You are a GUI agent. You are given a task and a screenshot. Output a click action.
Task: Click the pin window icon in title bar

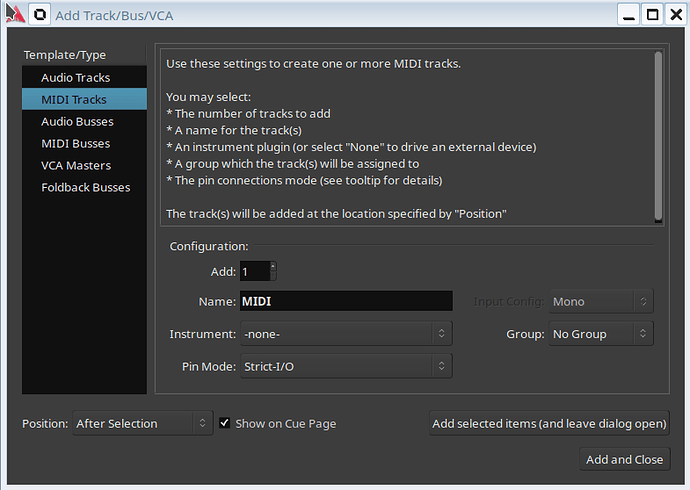[40, 14]
